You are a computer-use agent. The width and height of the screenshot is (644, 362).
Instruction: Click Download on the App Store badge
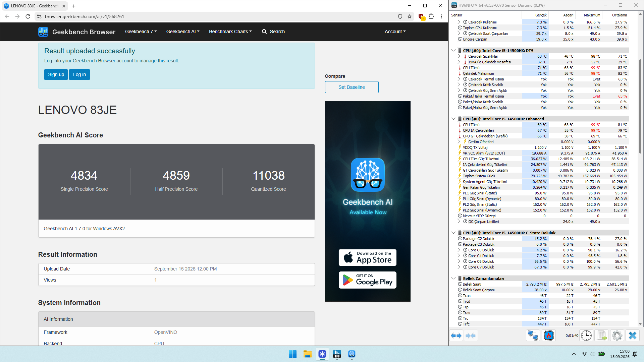[368, 257]
